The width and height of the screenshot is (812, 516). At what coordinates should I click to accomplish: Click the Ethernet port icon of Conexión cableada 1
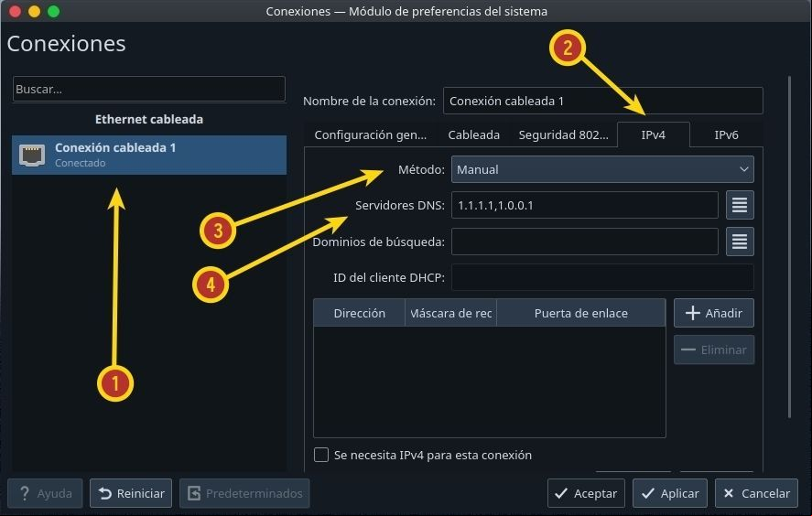point(32,155)
